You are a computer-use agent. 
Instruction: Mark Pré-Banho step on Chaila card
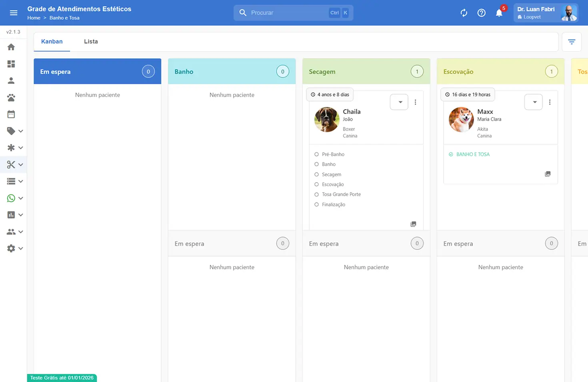point(316,154)
